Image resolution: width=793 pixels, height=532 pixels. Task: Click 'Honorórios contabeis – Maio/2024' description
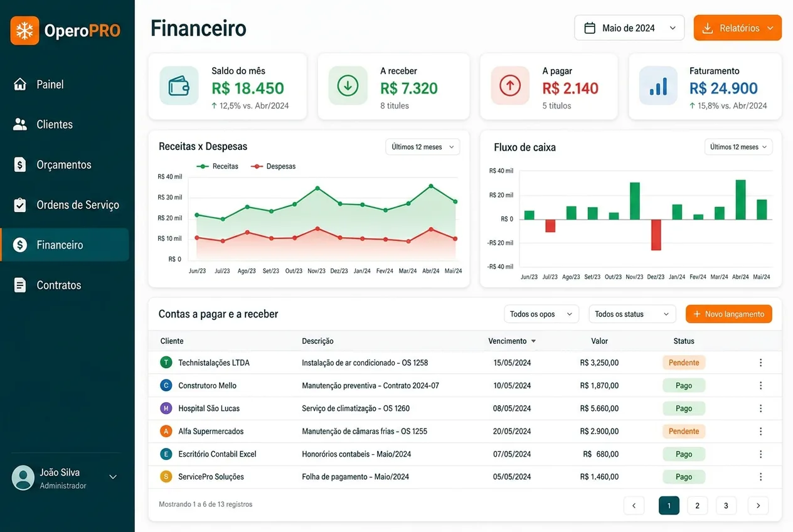pyautogui.click(x=356, y=454)
